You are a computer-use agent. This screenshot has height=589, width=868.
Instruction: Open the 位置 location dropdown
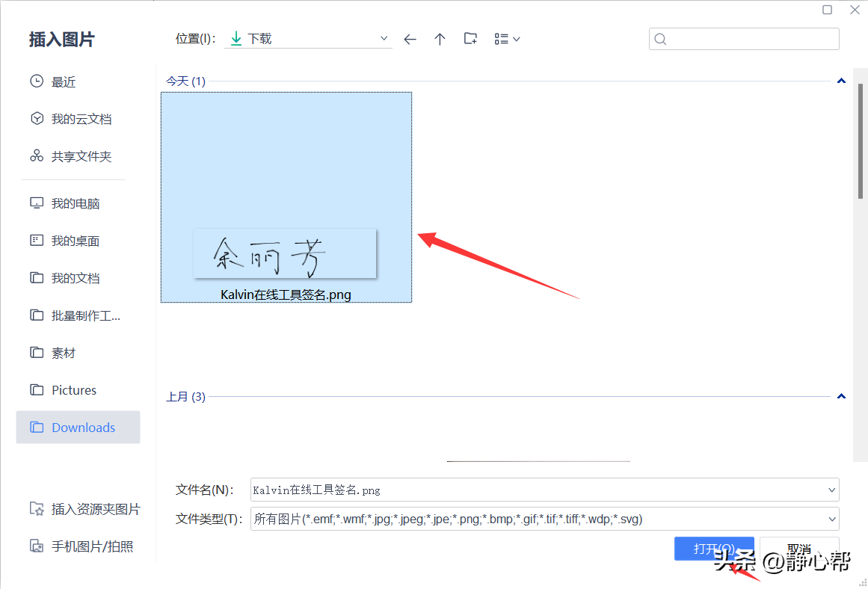(x=383, y=37)
